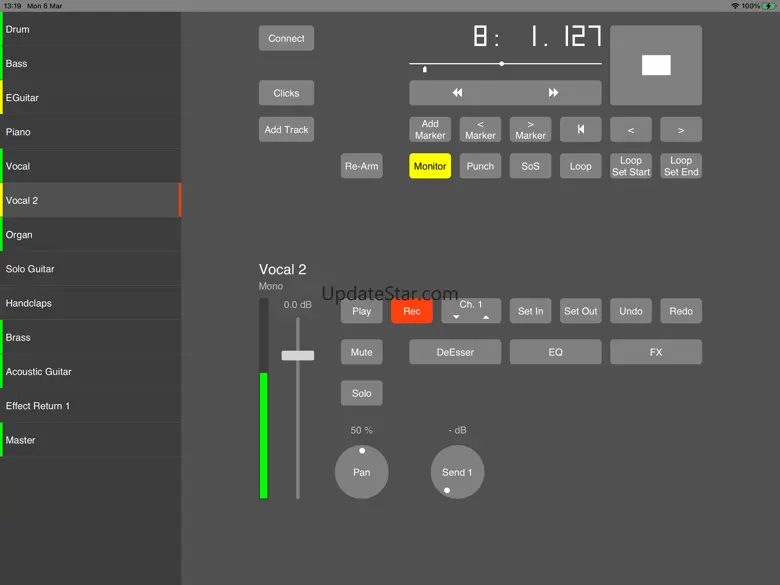Click the 0.0 dB fader value
780x585 pixels.
click(297, 304)
